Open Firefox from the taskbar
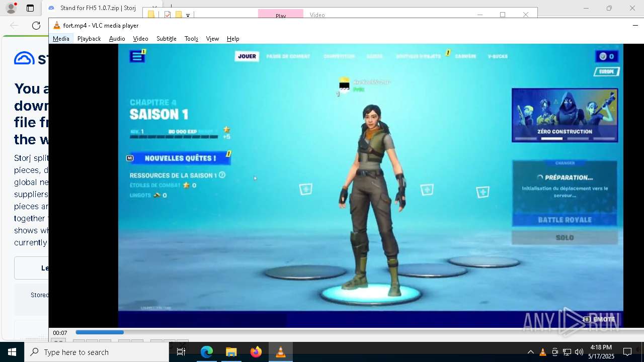The image size is (644, 362). click(x=256, y=352)
